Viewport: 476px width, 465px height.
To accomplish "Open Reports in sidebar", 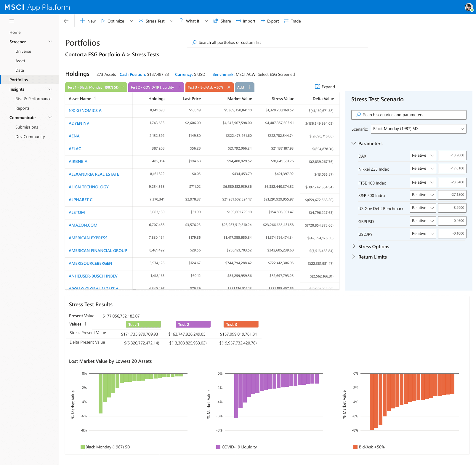I will [x=23, y=108].
